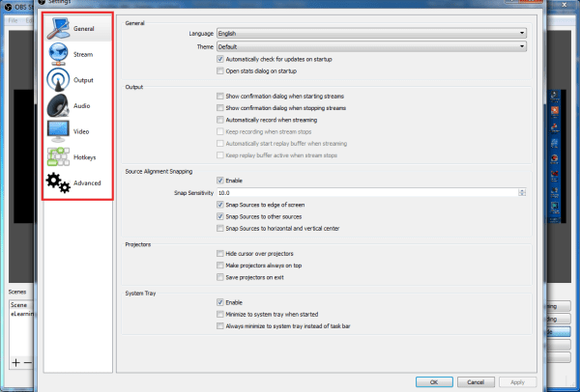
Task: Adjust the Snap Sensitivity spinner arrows
Action: pos(523,192)
